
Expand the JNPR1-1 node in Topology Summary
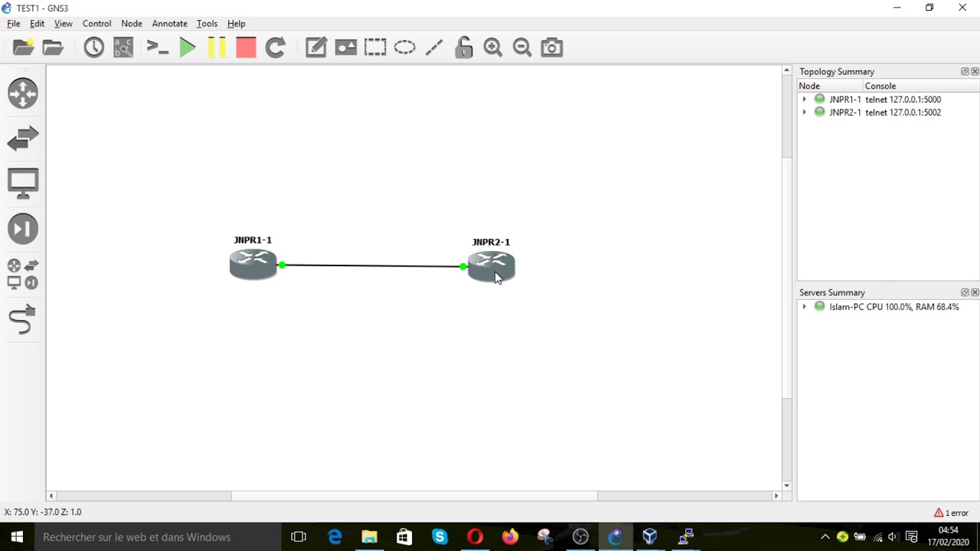(x=804, y=99)
